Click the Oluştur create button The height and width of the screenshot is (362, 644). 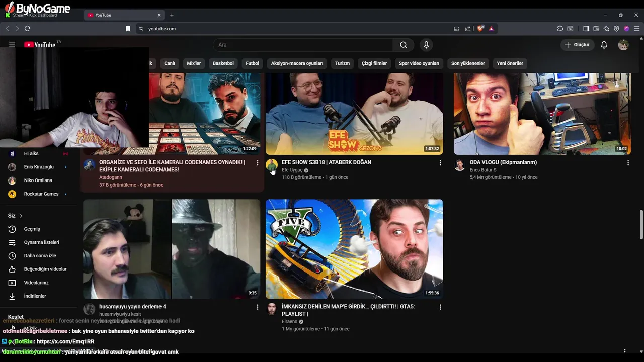coord(578,45)
